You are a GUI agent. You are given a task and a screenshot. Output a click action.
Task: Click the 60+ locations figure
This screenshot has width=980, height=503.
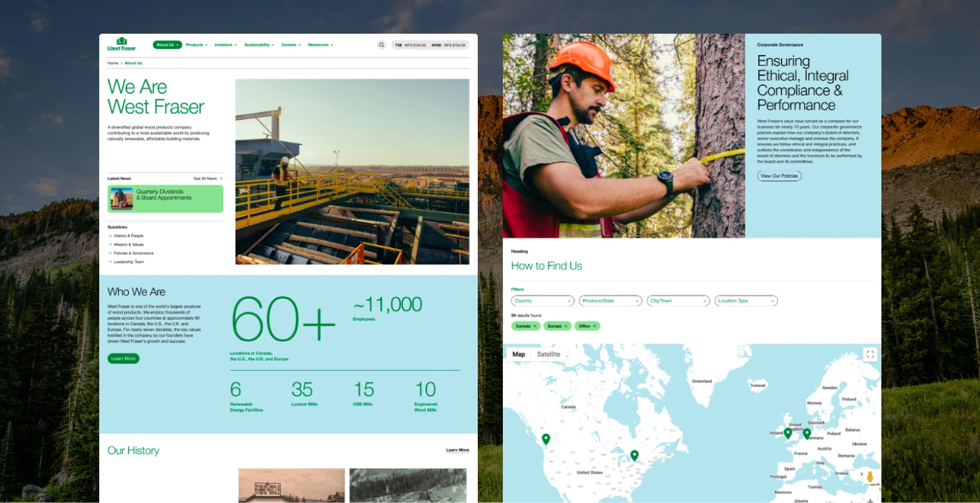pyautogui.click(x=284, y=319)
